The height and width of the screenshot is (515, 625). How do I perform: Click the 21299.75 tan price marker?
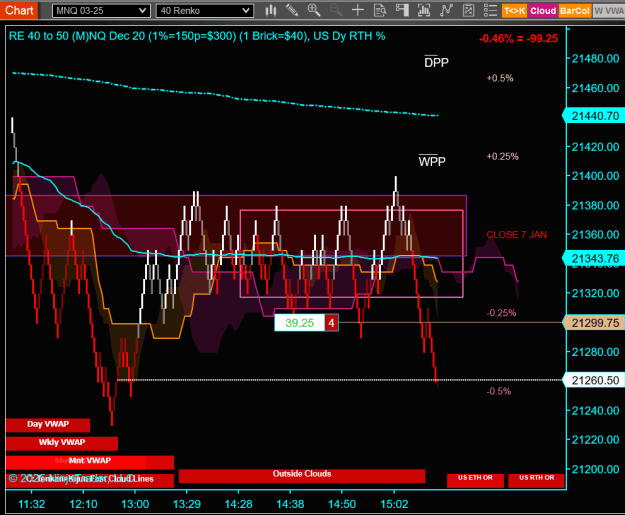(594, 322)
